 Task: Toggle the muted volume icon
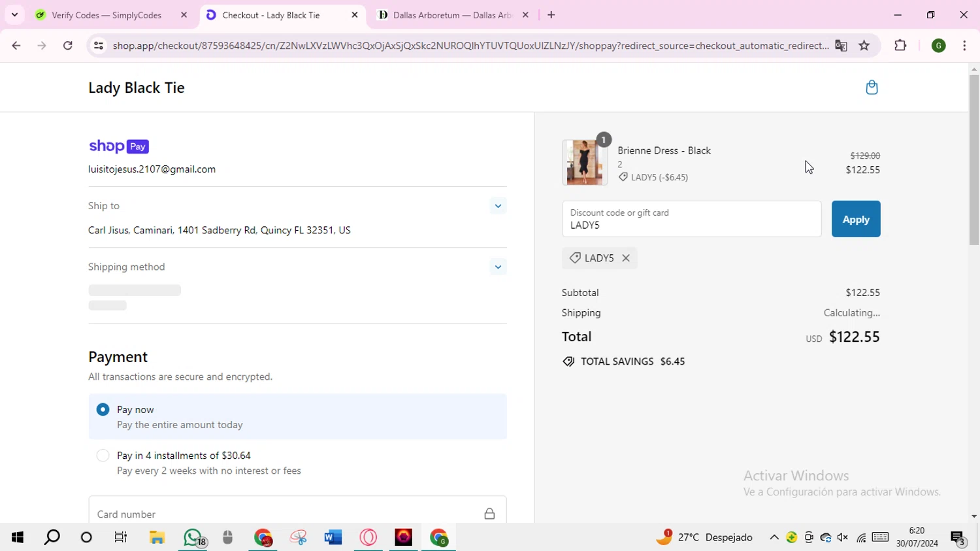click(x=843, y=537)
